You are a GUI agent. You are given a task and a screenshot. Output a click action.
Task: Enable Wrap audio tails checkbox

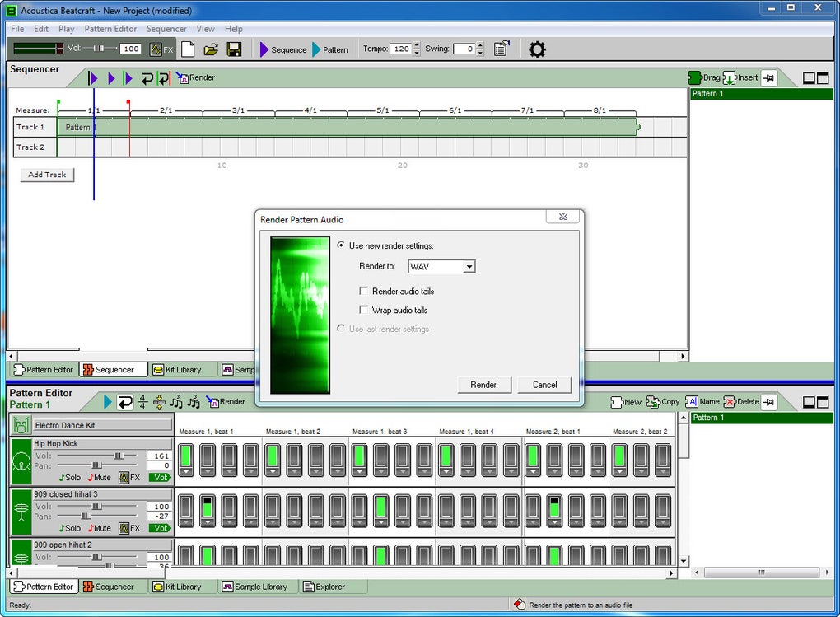coord(363,309)
